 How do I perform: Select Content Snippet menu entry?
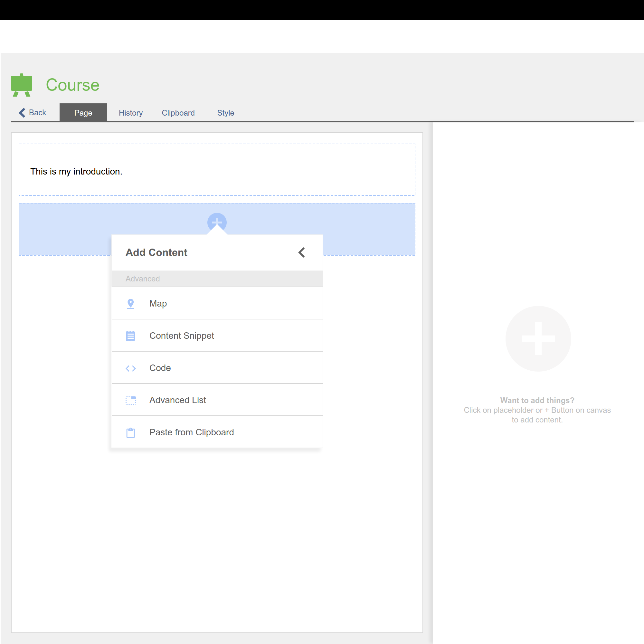point(182,336)
